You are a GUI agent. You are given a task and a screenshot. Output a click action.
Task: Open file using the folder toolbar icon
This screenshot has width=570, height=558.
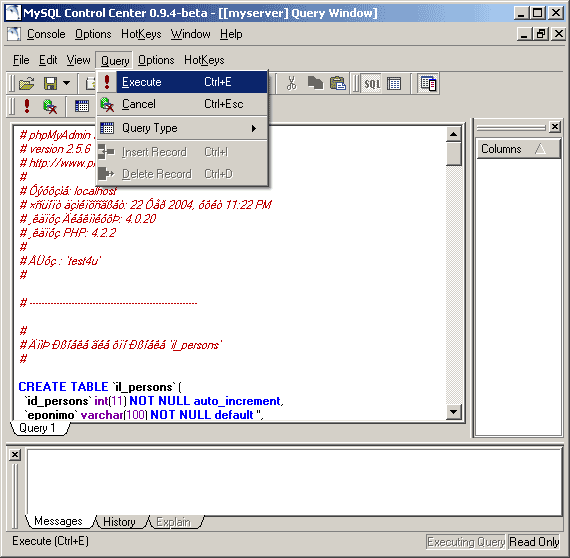27,83
